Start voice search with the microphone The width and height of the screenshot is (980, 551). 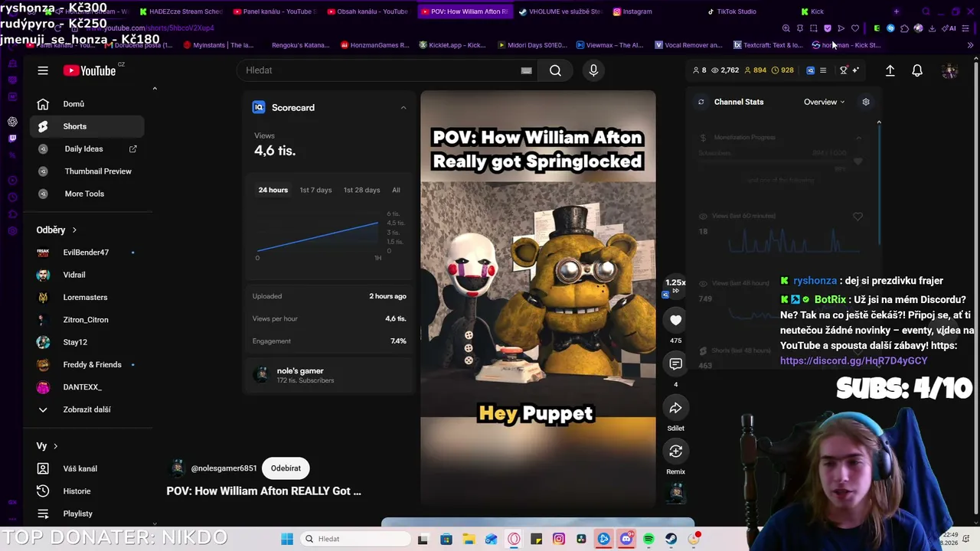tap(593, 70)
